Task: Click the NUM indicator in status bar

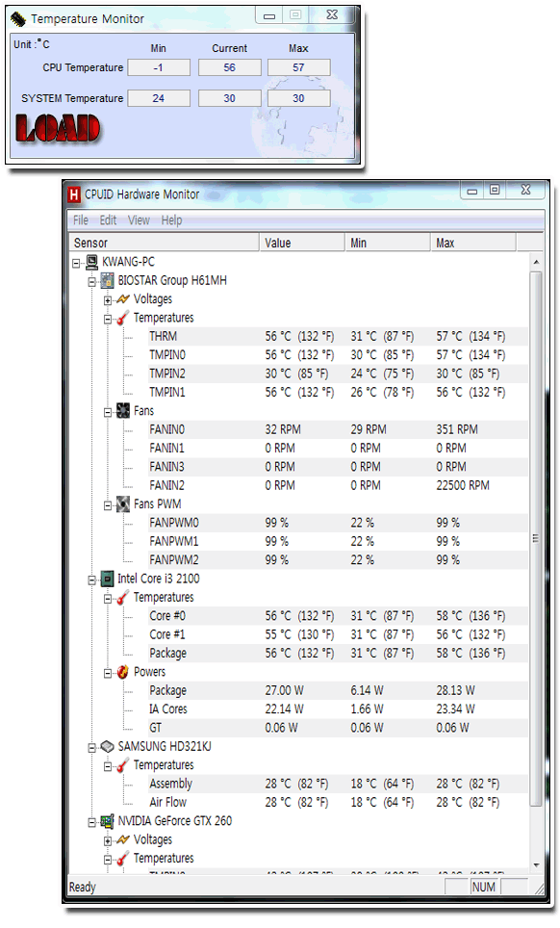Action: tap(484, 887)
